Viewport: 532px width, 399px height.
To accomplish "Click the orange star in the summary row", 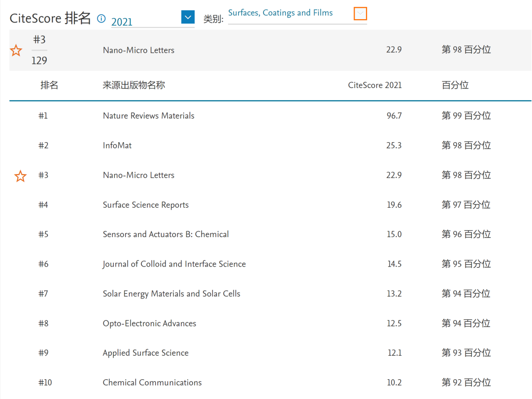I will tap(16, 51).
